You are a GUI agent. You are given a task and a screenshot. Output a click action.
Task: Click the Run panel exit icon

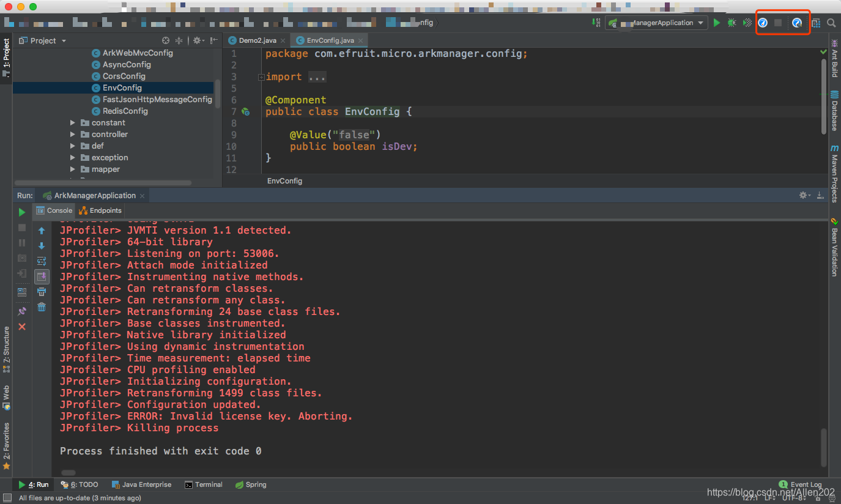tap(22, 273)
